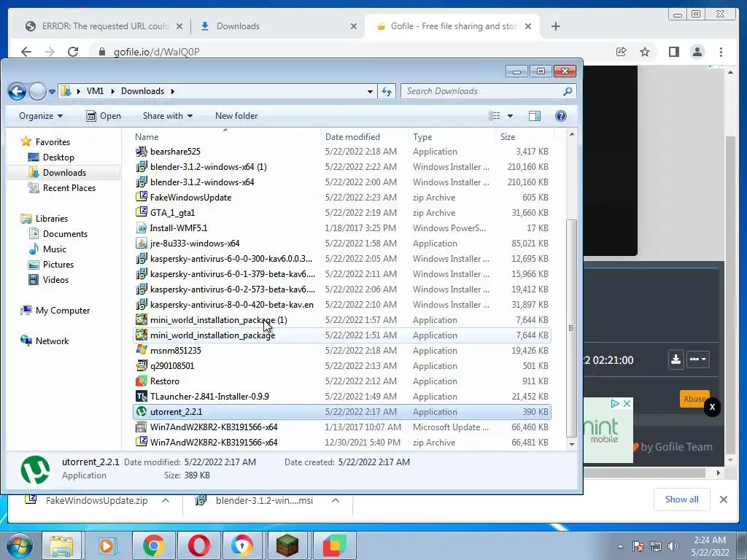Click the Chrome profile avatar icon
The width and height of the screenshot is (747, 560).
tap(697, 52)
